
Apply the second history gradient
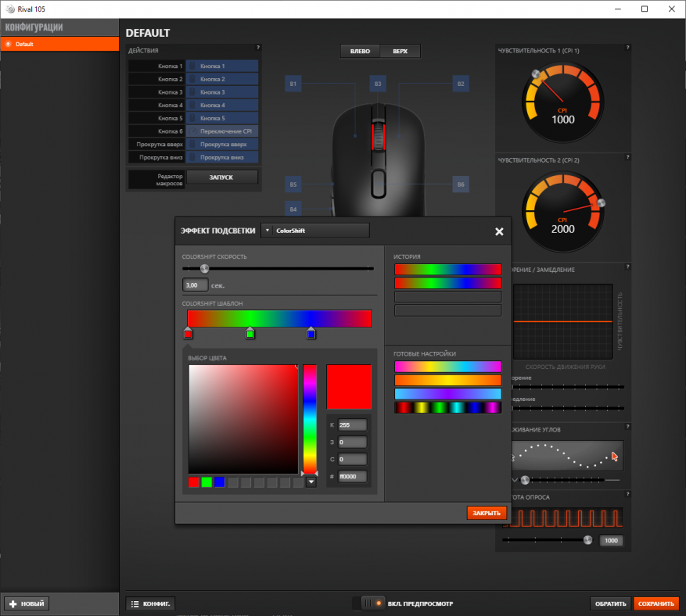tap(447, 283)
